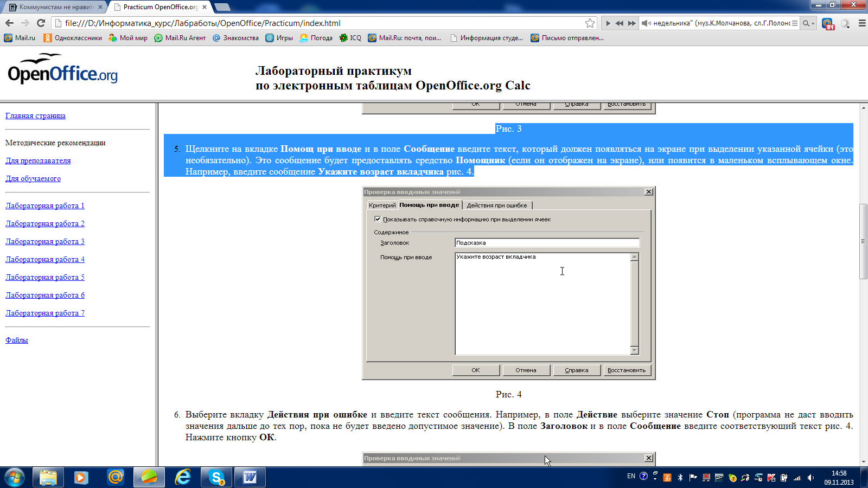This screenshot has height=488, width=868.
Task: Click the page vertical scrollbar thumb
Action: pos(863,241)
